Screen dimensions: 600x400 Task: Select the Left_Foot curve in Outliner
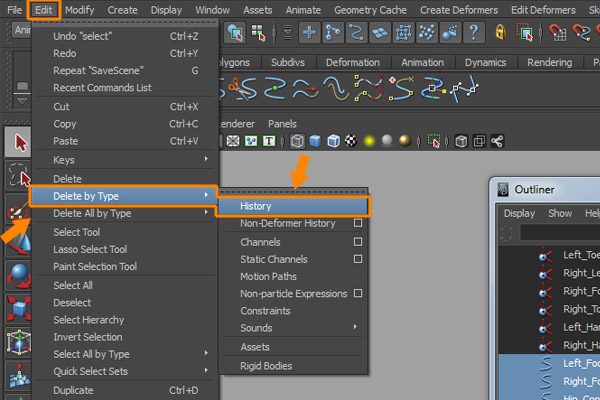[580, 363]
